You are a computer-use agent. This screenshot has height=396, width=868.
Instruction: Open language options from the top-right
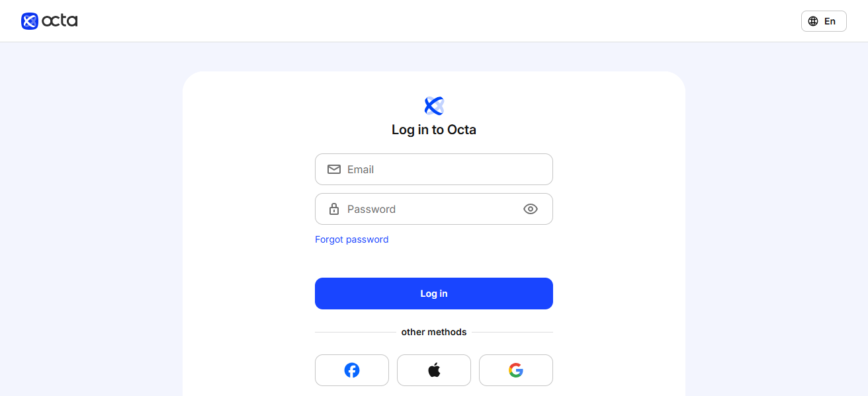tap(824, 20)
